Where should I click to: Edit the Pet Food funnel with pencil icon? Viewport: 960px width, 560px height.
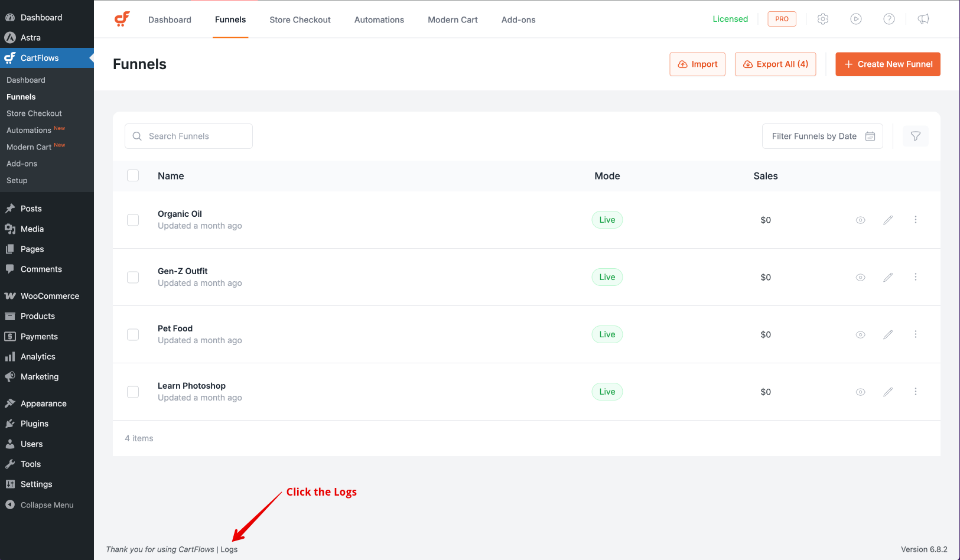(x=888, y=334)
